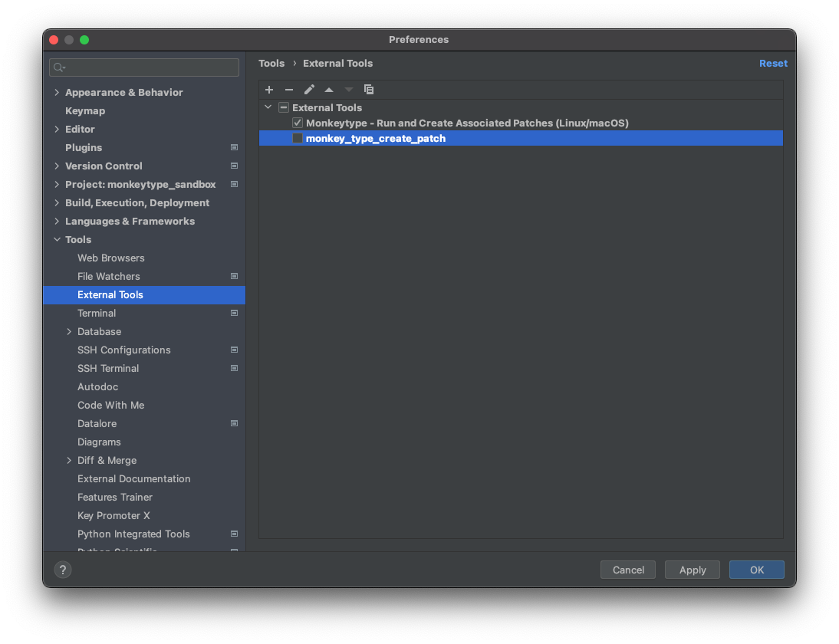
Task: Move selected tool up with arrow icon
Action: (329, 90)
